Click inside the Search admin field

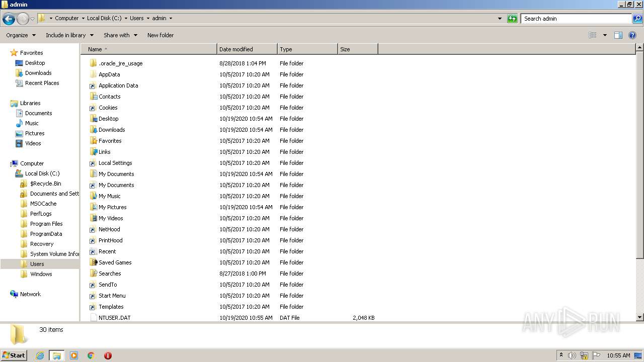click(576, 19)
